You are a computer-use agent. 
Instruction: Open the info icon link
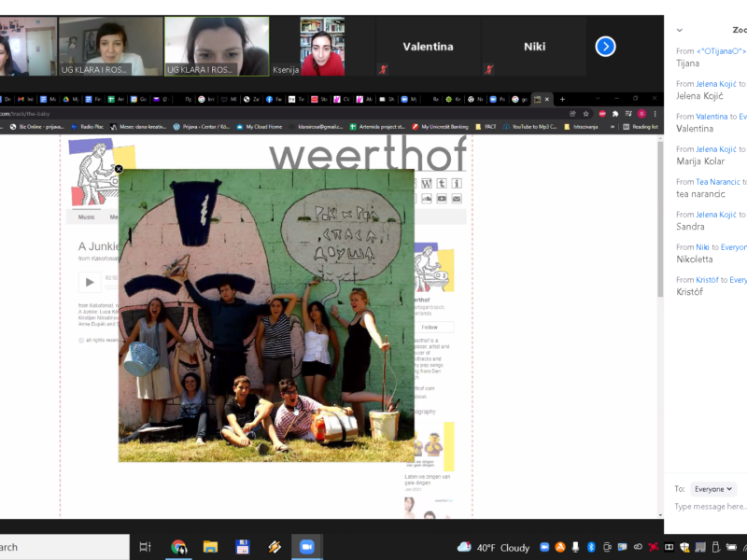(457, 184)
